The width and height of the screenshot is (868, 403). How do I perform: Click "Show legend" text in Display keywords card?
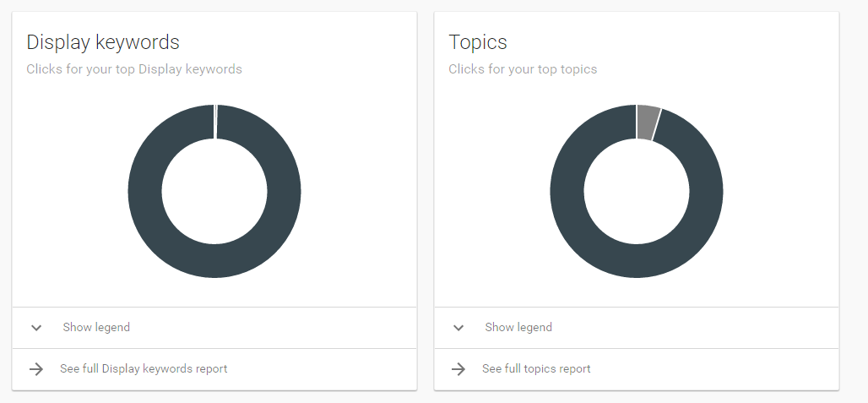click(x=96, y=328)
